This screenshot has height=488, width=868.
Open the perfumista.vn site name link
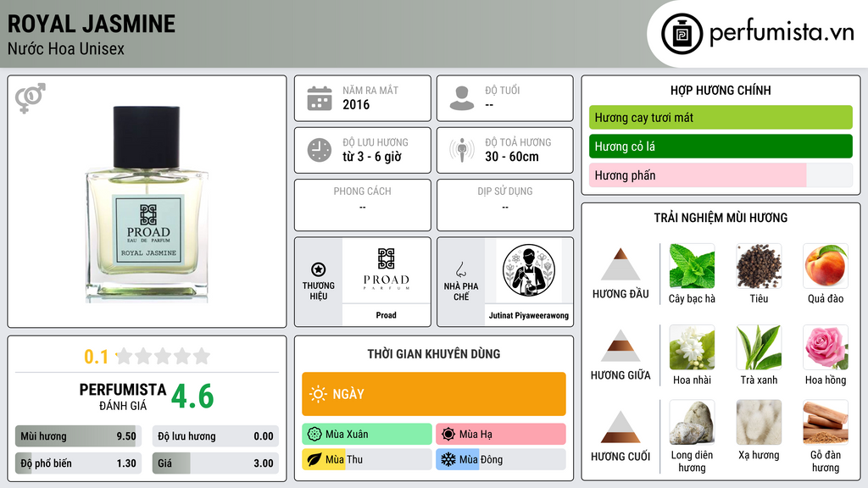tap(782, 33)
